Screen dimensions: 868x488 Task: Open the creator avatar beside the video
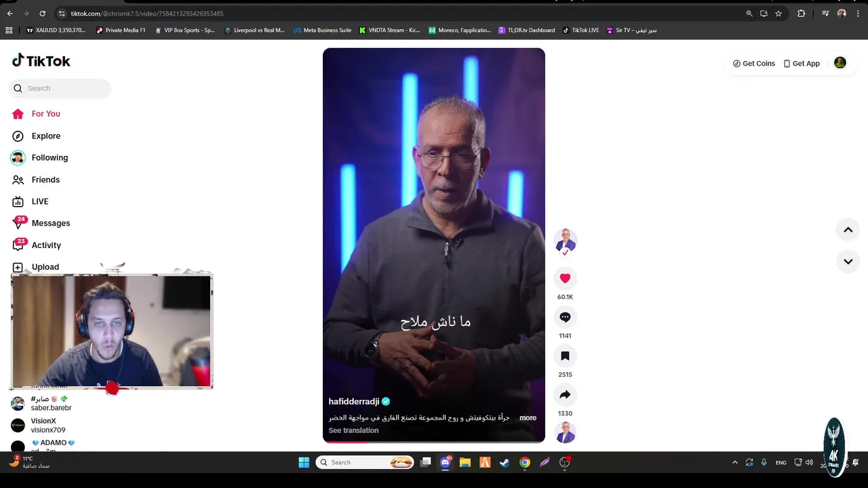(x=565, y=240)
